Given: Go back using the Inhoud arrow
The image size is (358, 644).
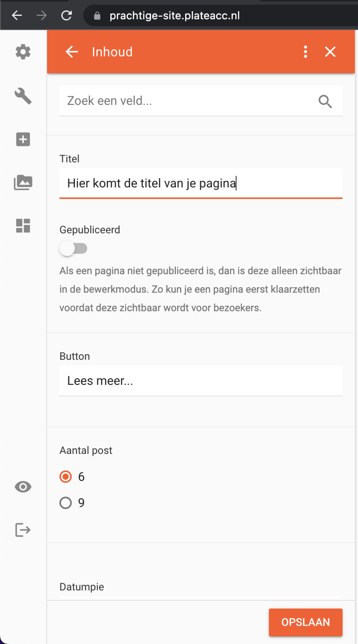Looking at the screenshot, I should (72, 52).
